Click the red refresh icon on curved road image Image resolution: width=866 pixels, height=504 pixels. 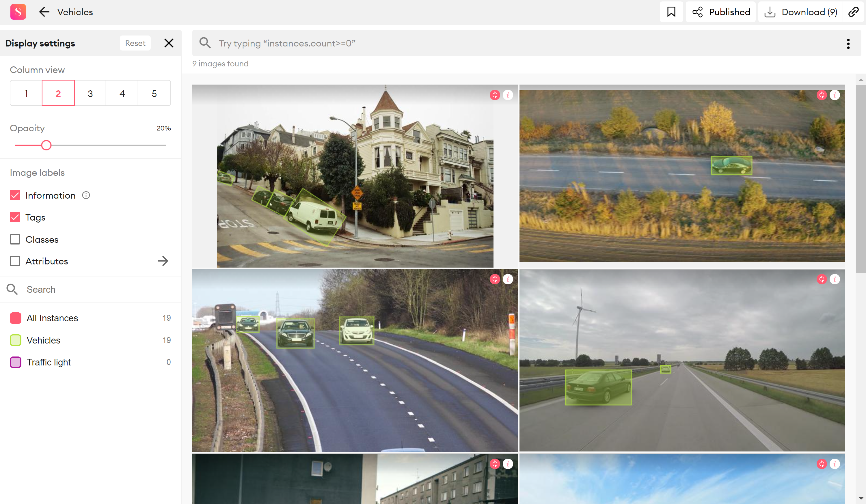495,279
